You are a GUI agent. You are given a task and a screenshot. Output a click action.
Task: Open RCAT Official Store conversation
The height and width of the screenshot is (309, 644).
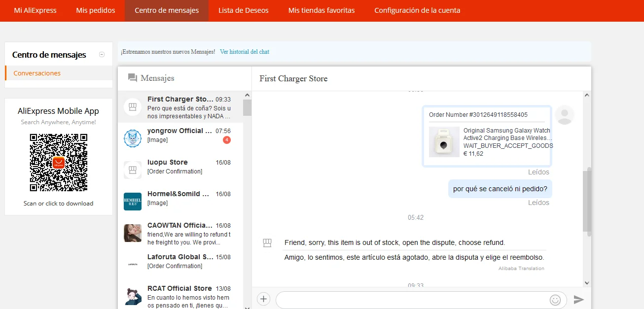[x=180, y=295]
